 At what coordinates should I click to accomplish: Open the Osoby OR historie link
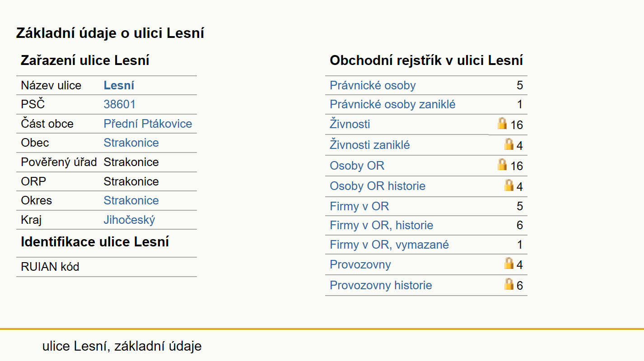pos(378,186)
